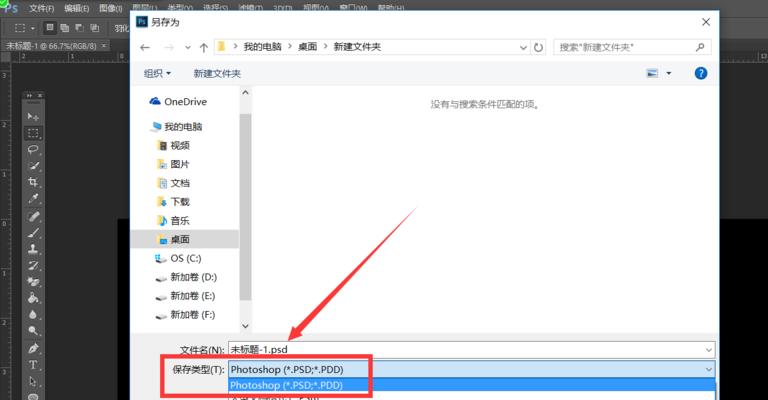Screen dimensions: 768x400
Task: Go back in the Save As dialog
Action: pyautogui.click(x=144, y=47)
